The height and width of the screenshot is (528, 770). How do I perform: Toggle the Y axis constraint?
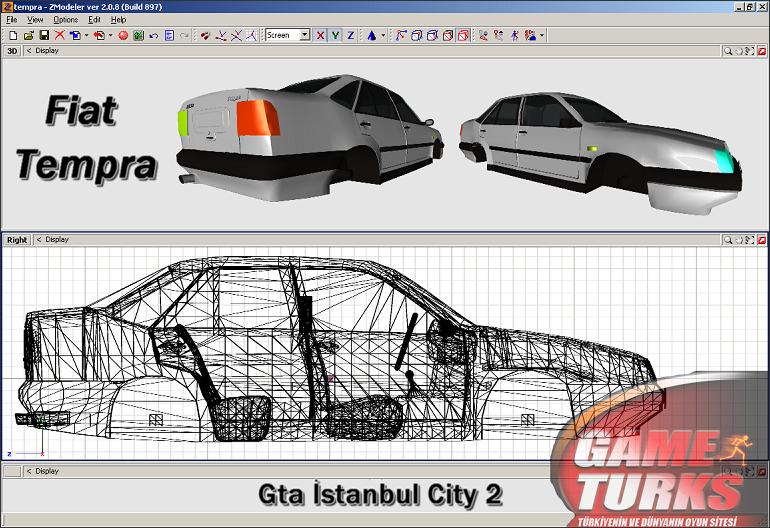click(335, 35)
